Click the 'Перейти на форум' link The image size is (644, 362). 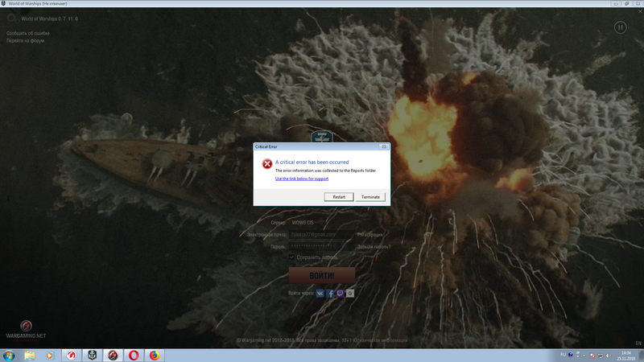click(25, 41)
